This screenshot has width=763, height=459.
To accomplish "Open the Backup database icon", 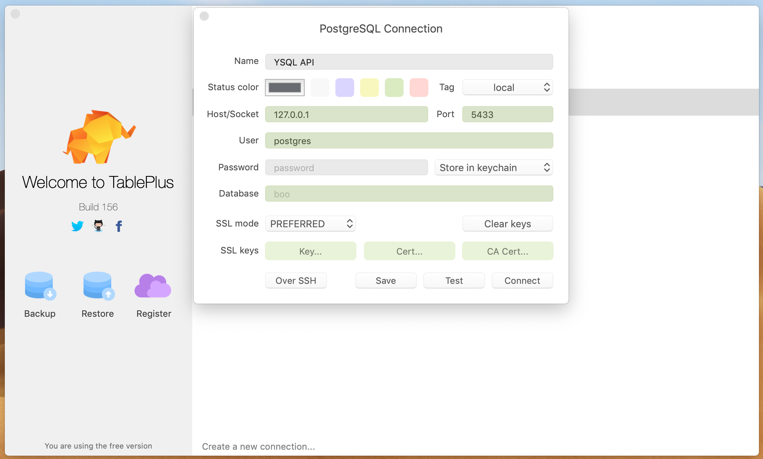I will (x=40, y=286).
